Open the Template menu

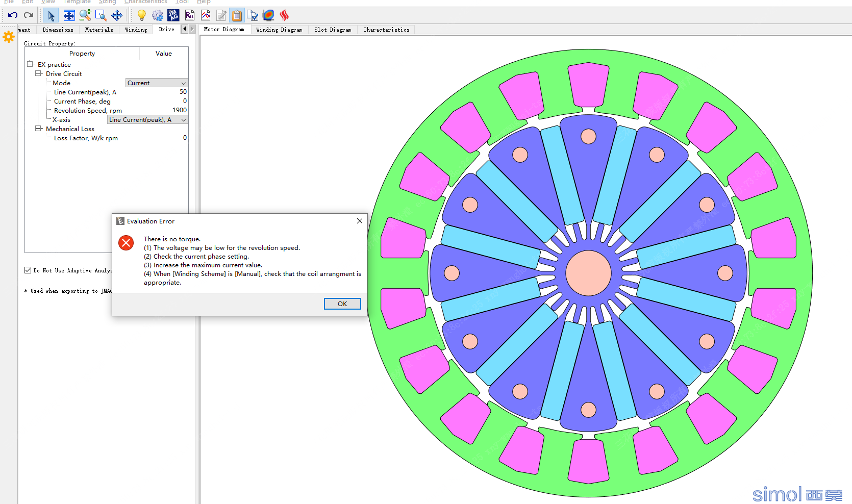point(77,2)
